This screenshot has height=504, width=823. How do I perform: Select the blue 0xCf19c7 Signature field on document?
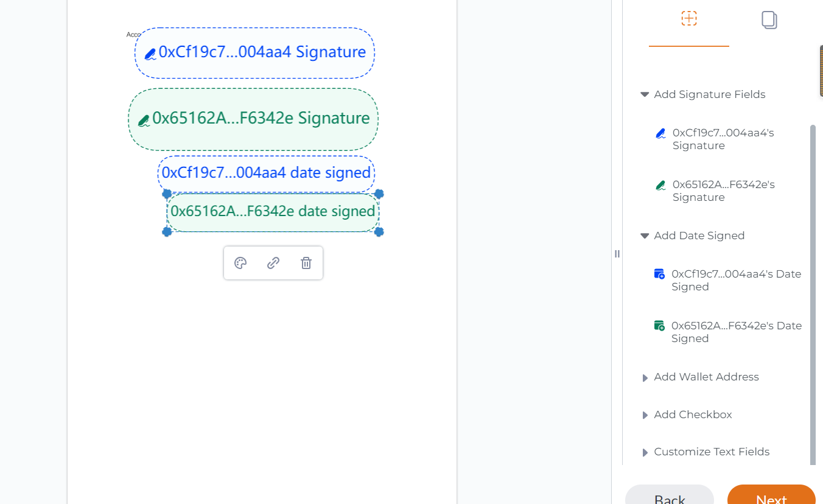[x=254, y=53]
